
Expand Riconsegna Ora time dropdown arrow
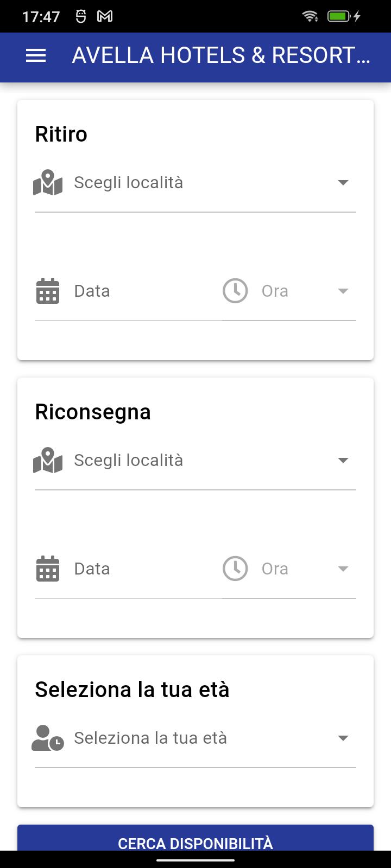(343, 569)
